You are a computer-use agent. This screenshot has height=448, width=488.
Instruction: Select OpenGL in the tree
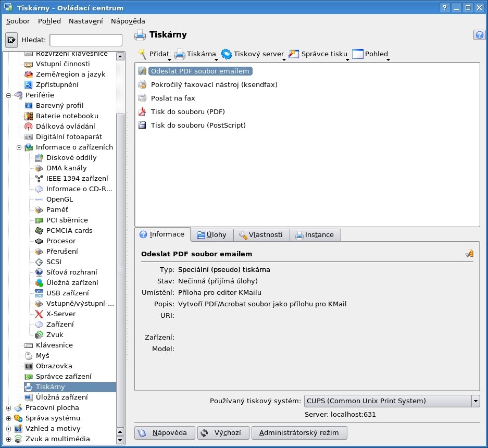coord(59,199)
